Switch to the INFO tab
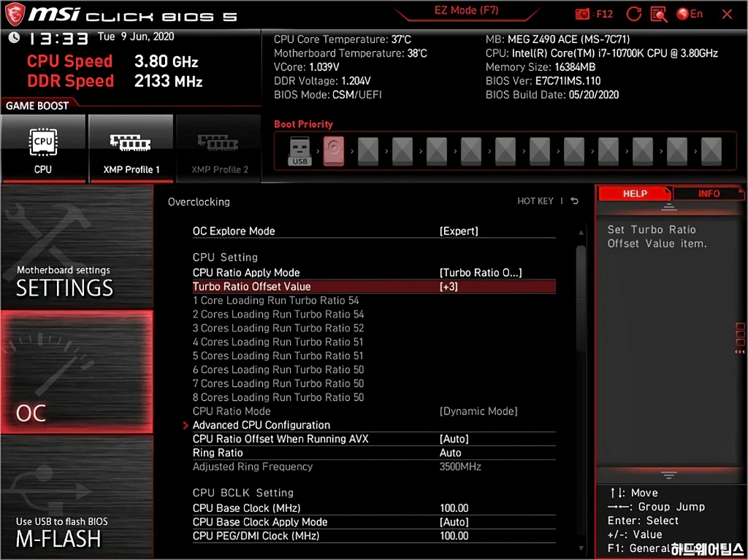 pos(709,193)
